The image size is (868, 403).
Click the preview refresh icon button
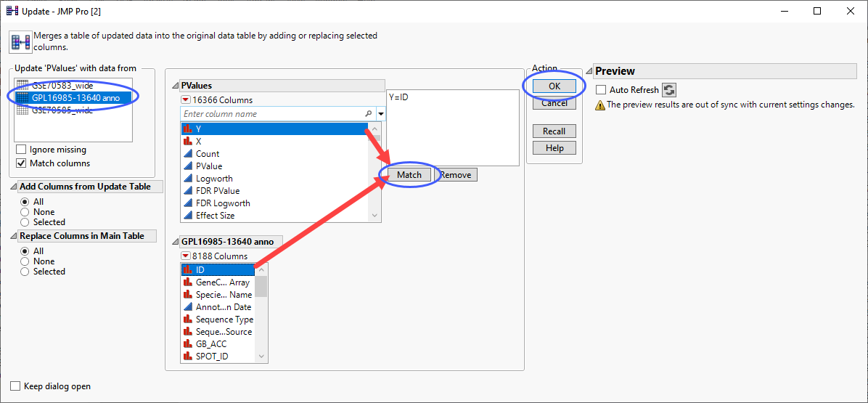coord(669,90)
